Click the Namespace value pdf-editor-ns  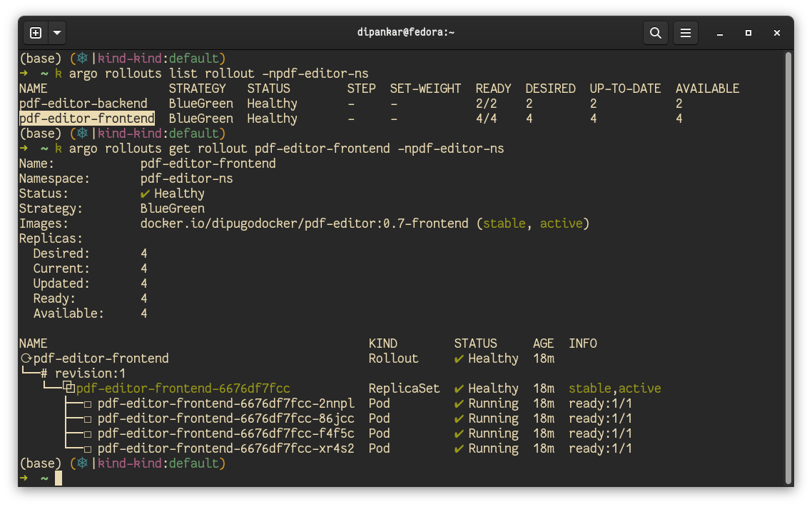pos(186,179)
